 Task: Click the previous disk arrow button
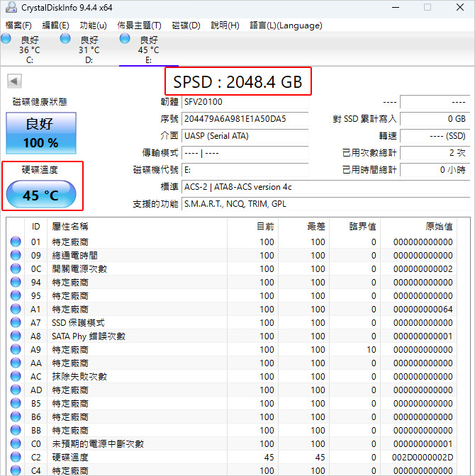14,81
